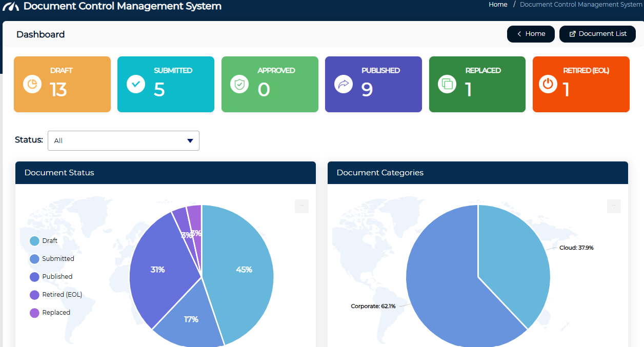Open the Document Categories chart options menu
644x347 pixels.
click(x=614, y=206)
